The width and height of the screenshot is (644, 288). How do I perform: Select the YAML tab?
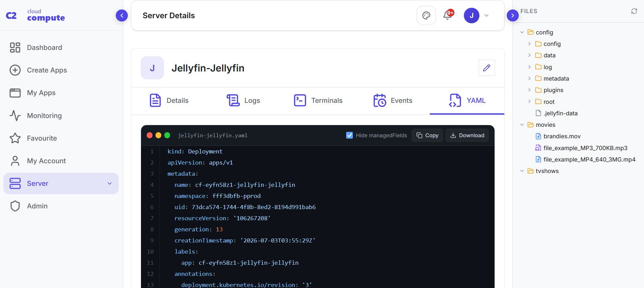[467, 100]
